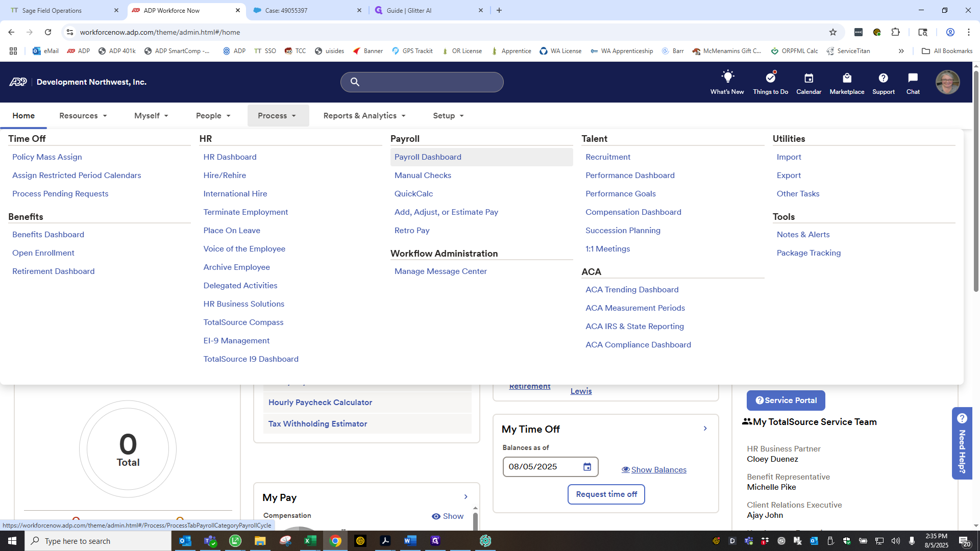Open the Support question mark icon
Screen dimensions: 980x551
click(884, 78)
